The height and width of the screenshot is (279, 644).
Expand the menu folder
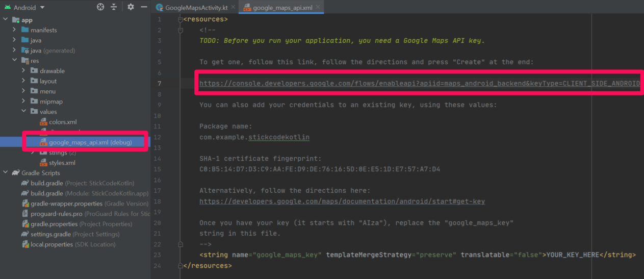tap(24, 91)
